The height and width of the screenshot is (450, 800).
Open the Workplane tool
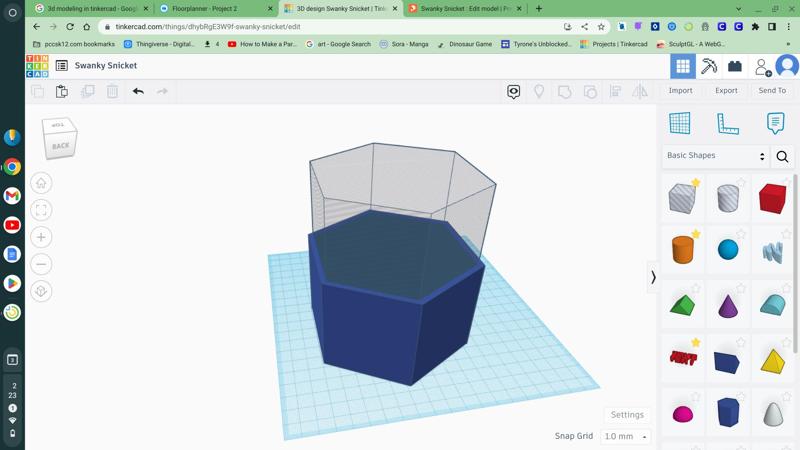coord(680,123)
